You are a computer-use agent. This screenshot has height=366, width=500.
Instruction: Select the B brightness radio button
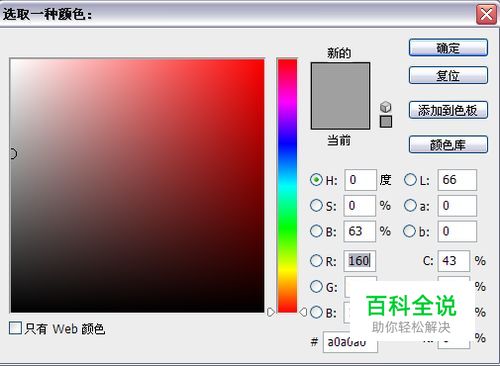pyautogui.click(x=316, y=231)
